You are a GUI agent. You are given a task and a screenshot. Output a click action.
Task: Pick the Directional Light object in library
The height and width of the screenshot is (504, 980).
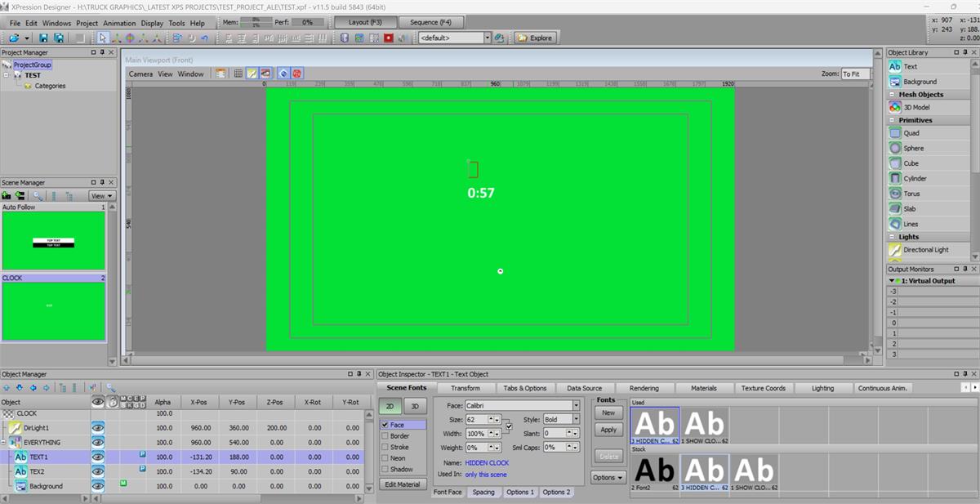(x=925, y=250)
